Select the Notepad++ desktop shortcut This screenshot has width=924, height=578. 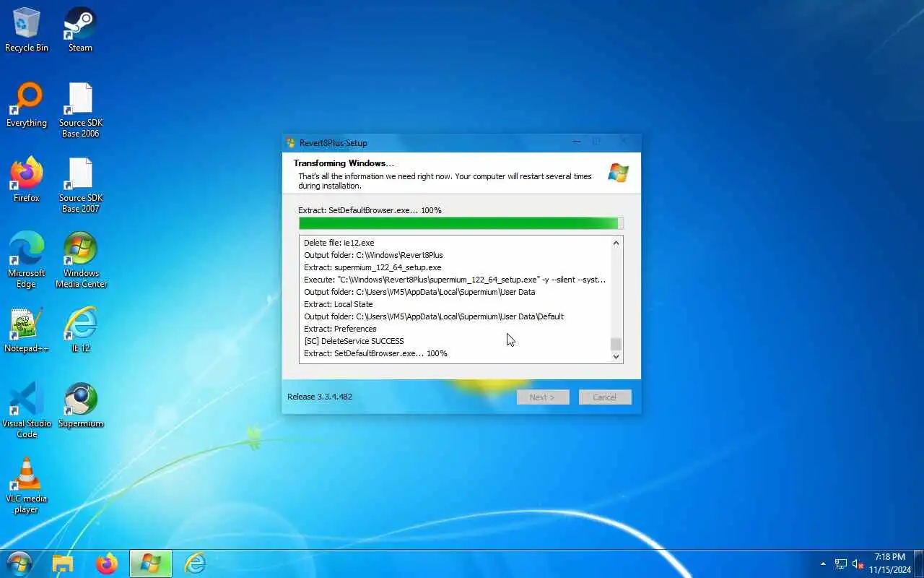coord(27,331)
